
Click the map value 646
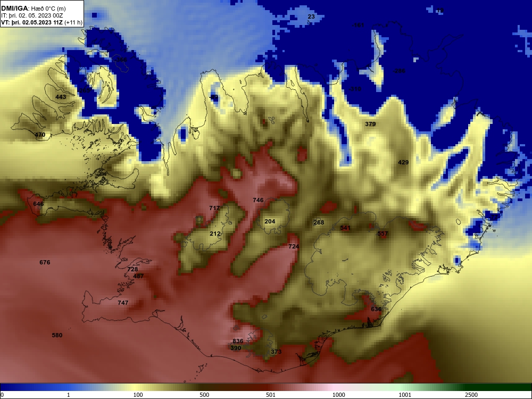[x=38, y=204]
